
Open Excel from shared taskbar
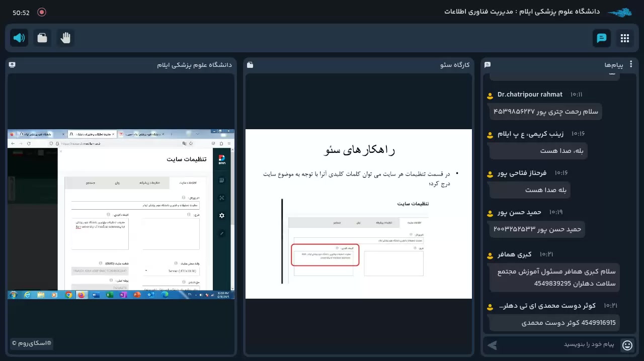pos(109,295)
